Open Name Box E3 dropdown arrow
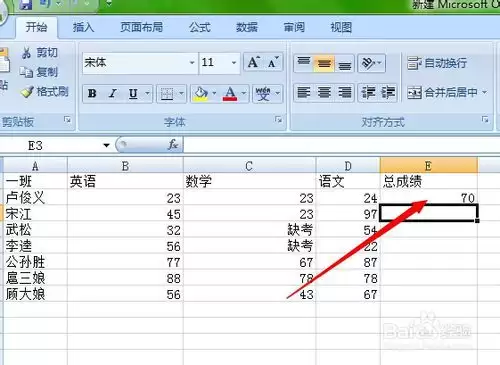 (106, 145)
